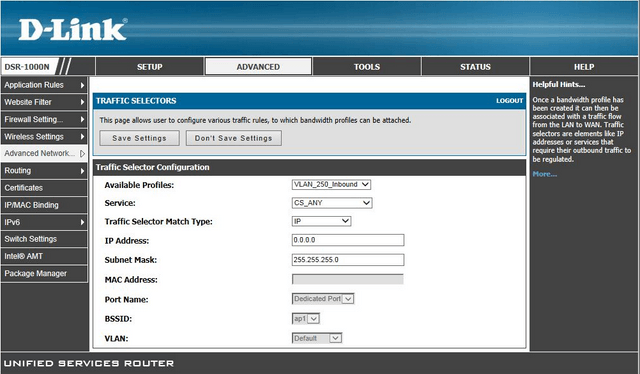Open the SETUP tab
The width and height of the screenshot is (640, 374).
coord(149,67)
